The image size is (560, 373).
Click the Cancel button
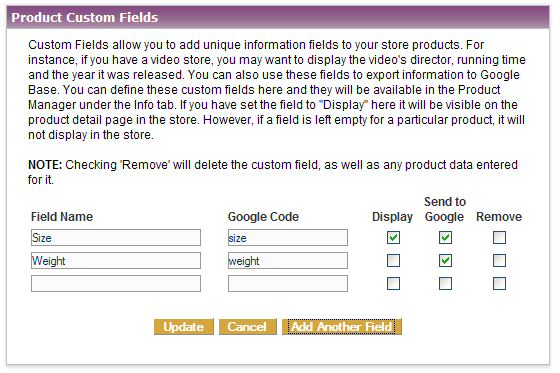tap(248, 327)
